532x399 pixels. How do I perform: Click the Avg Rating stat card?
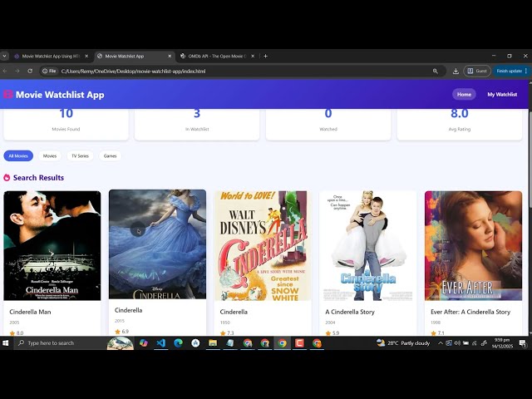pos(460,124)
